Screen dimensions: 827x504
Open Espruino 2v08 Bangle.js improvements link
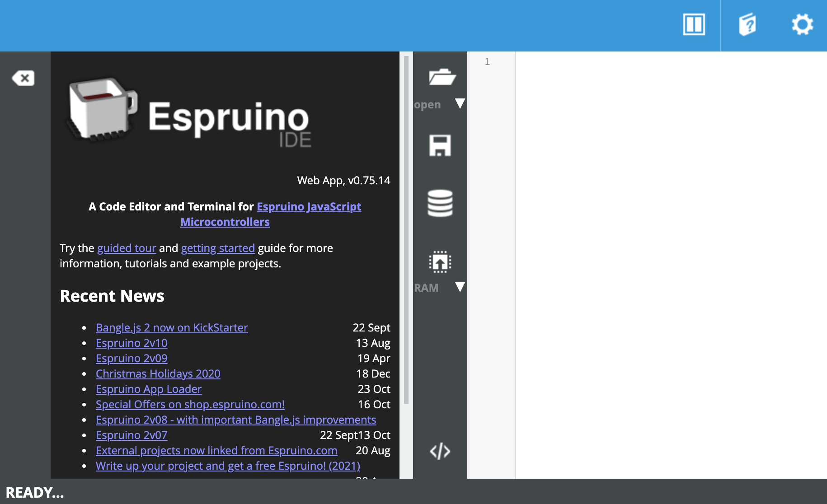click(x=236, y=420)
